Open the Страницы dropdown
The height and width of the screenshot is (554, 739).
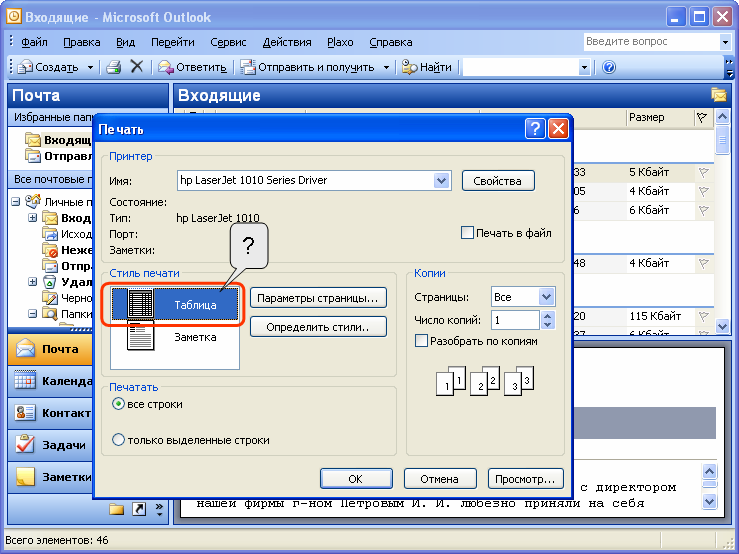(x=546, y=297)
